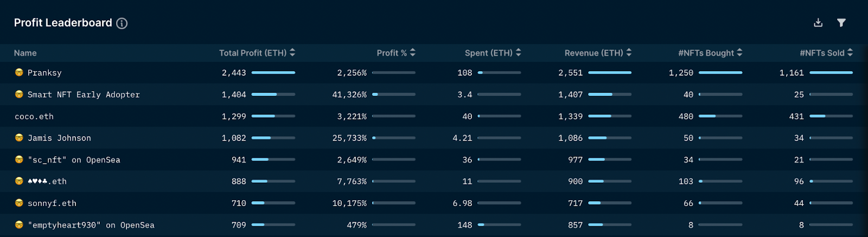The image size is (868, 237).
Task: Open the "sc_nft" on OpenSea entry
Action: [74, 160]
